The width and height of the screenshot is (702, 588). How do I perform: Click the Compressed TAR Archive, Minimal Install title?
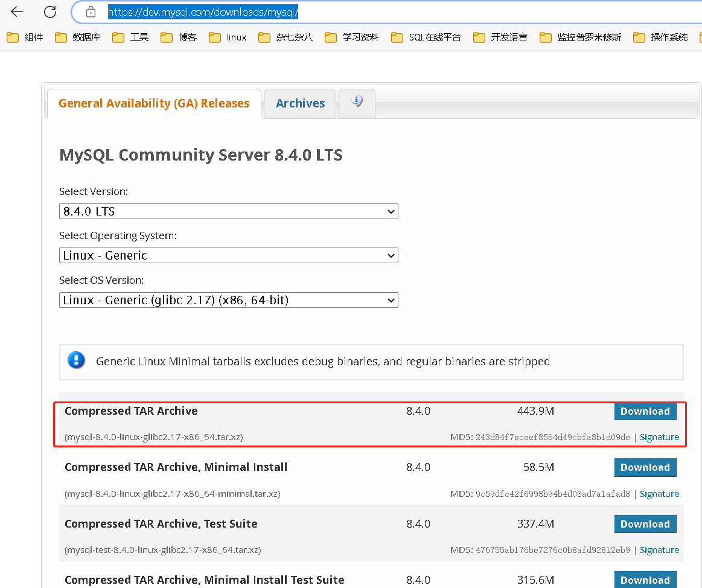click(176, 467)
